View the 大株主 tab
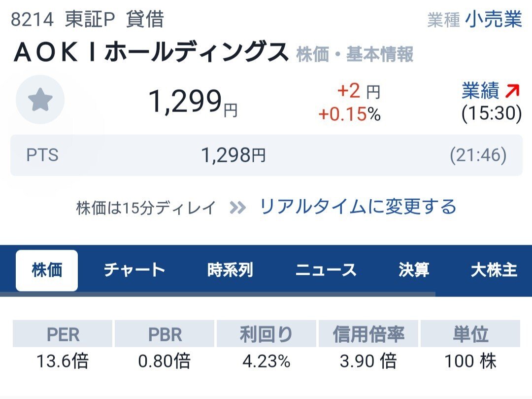This screenshot has height=399, width=532. click(494, 270)
